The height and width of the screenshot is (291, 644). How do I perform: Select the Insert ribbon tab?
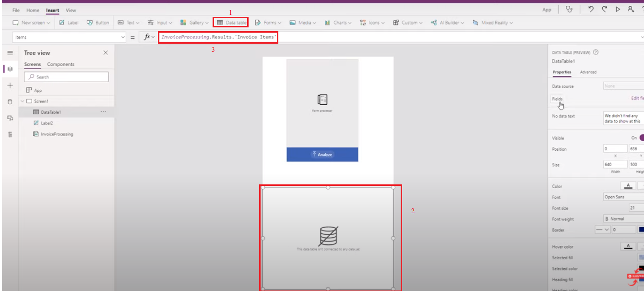[x=52, y=10]
